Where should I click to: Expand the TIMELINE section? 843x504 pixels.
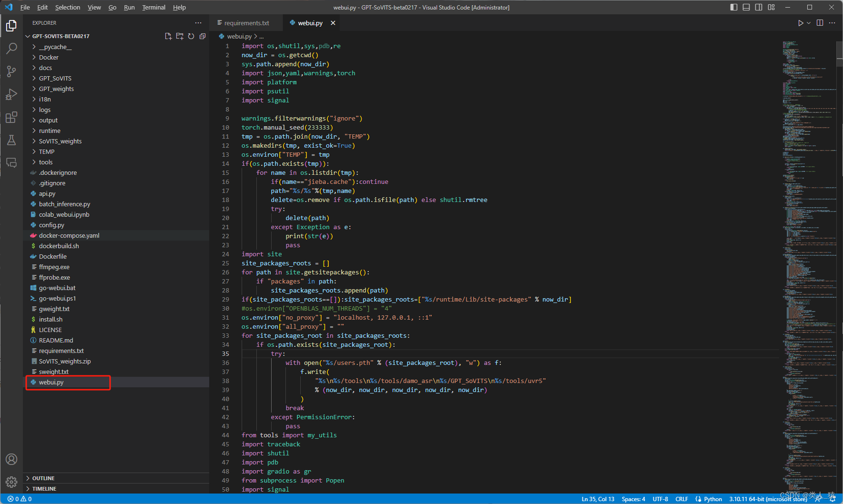click(x=116, y=489)
